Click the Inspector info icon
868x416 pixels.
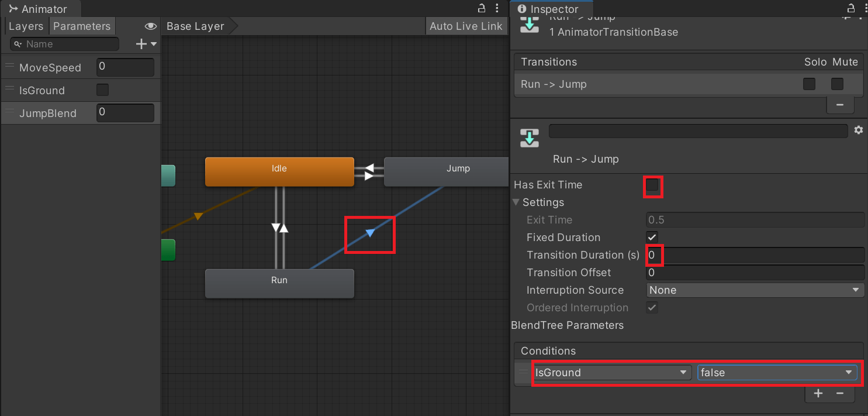coord(522,9)
